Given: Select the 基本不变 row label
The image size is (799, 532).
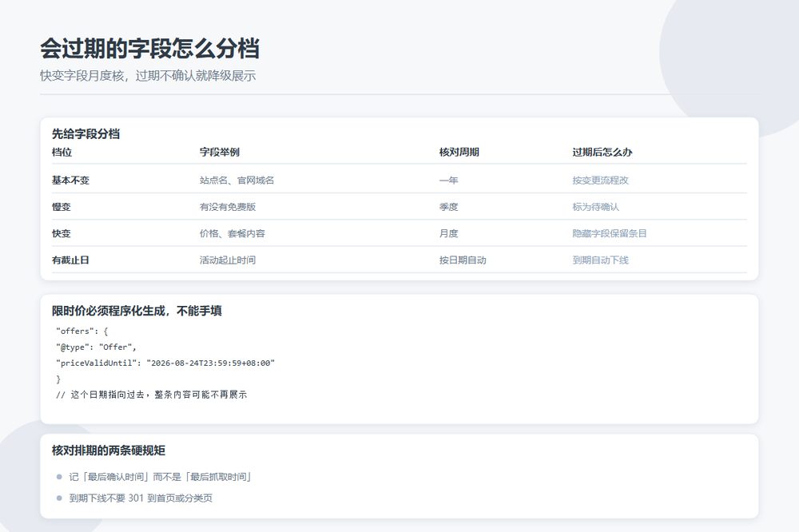Looking at the screenshot, I should 70,181.
